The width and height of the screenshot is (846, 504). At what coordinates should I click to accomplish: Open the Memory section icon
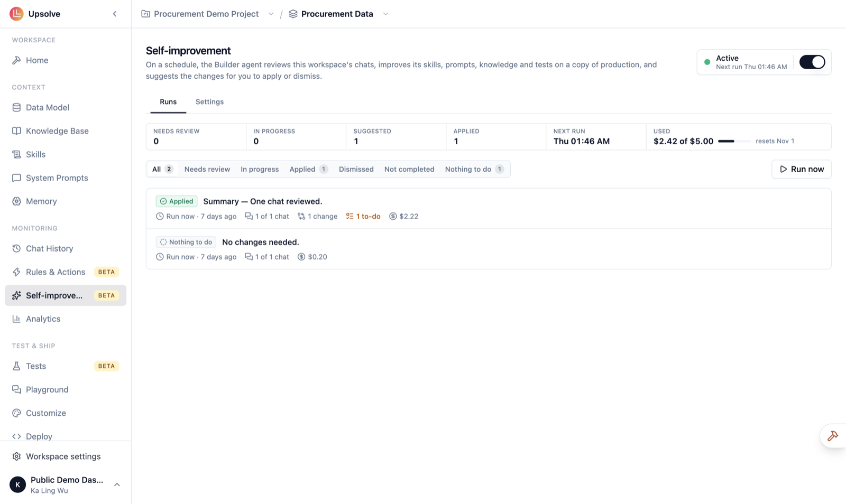coord(16,201)
